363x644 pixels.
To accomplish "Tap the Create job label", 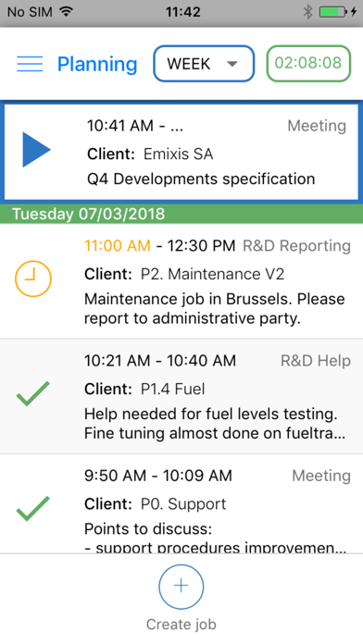I will click(181, 625).
